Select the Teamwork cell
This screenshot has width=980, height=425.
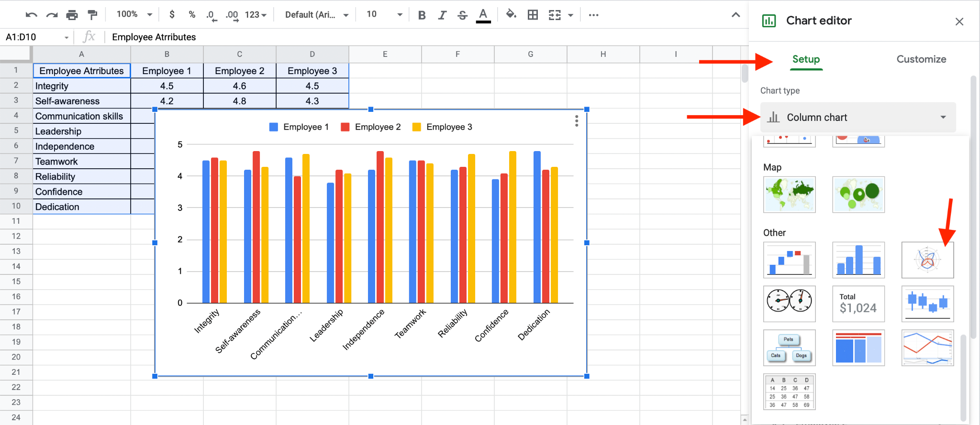pyautogui.click(x=81, y=162)
